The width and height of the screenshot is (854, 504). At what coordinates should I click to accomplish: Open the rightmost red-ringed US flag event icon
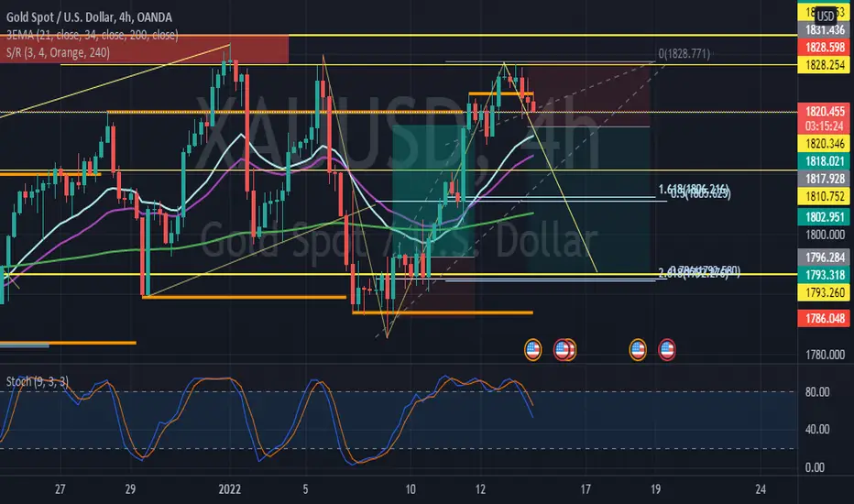667,349
